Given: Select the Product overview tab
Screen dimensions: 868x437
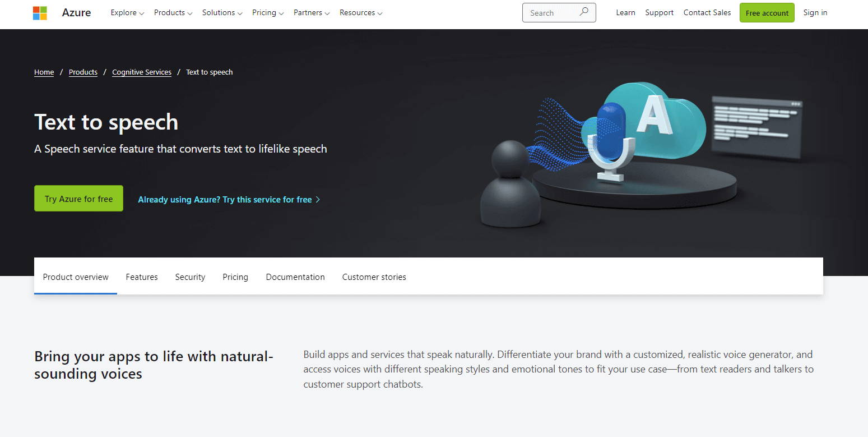Looking at the screenshot, I should [x=76, y=277].
